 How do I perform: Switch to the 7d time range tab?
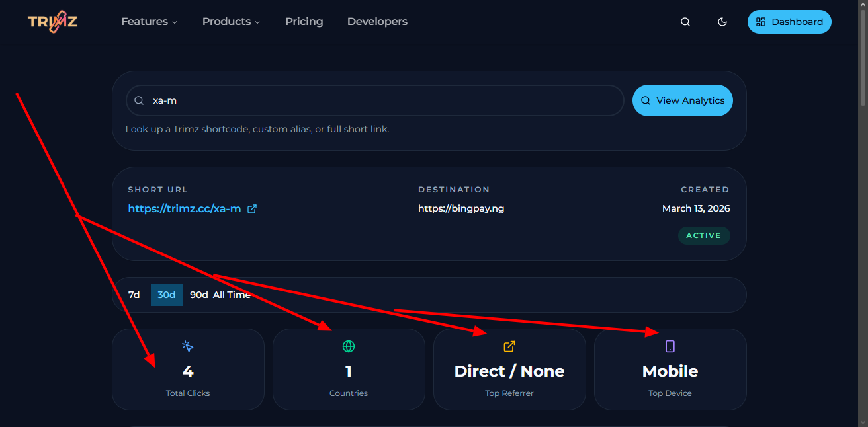pyautogui.click(x=134, y=294)
